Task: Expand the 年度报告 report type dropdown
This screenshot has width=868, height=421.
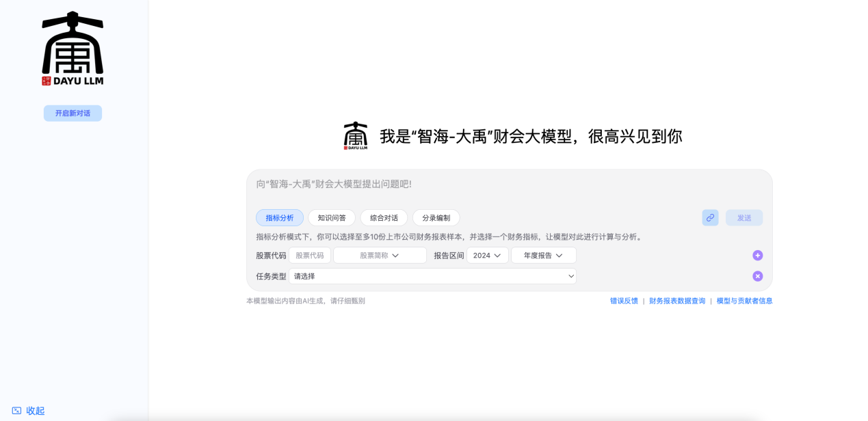Action: pyautogui.click(x=543, y=256)
